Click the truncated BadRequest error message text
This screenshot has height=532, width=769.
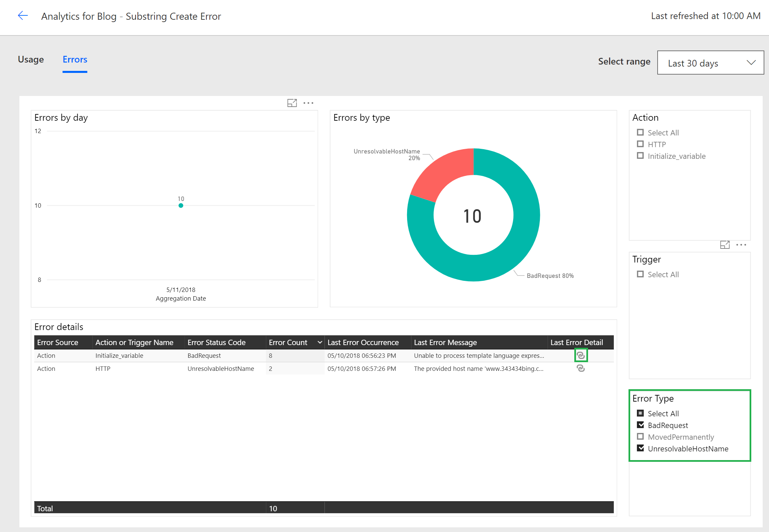478,355
